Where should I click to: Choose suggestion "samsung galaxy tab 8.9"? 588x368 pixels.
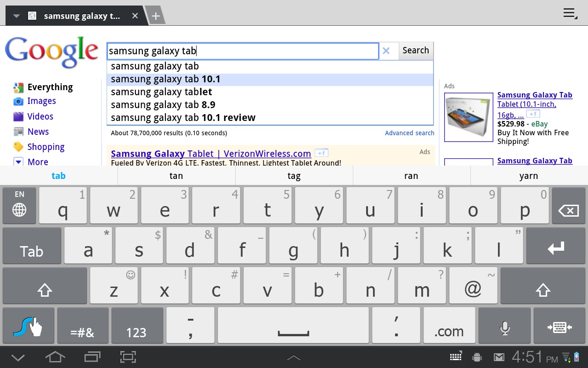[x=270, y=105]
